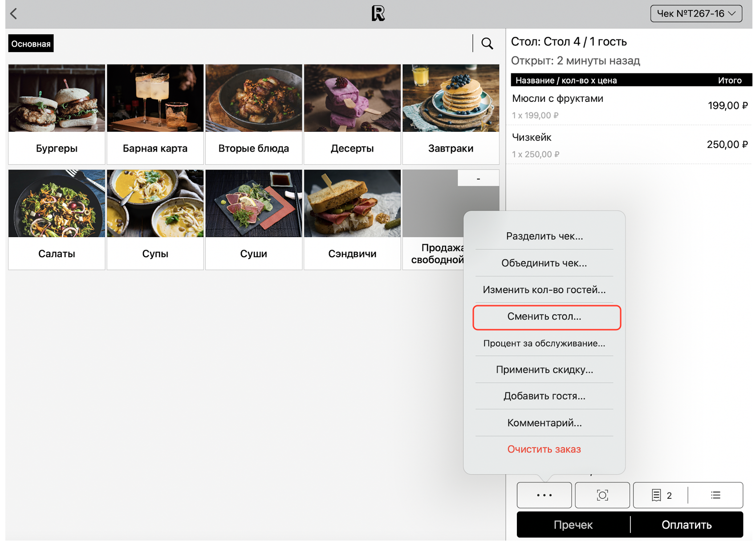Click the list view icon
Viewport: 756px width, 541px height.
click(x=715, y=495)
